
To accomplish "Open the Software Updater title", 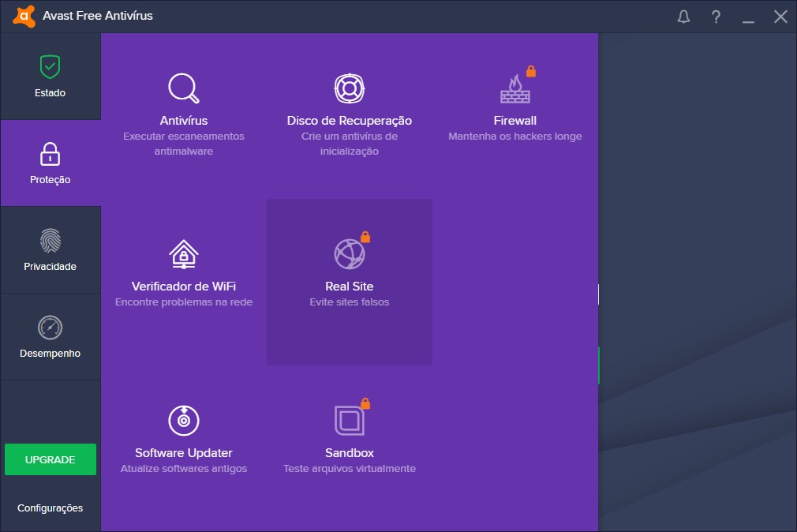I will [x=184, y=452].
